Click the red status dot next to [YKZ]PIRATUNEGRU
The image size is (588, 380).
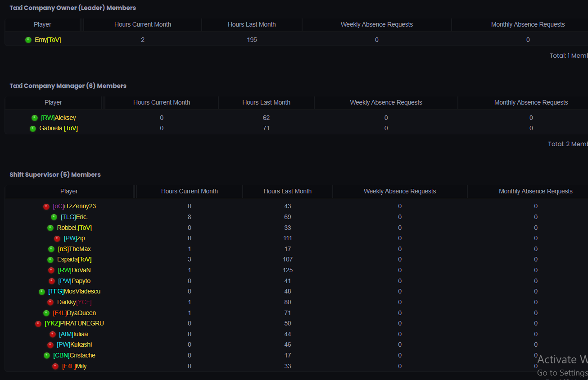coord(38,324)
